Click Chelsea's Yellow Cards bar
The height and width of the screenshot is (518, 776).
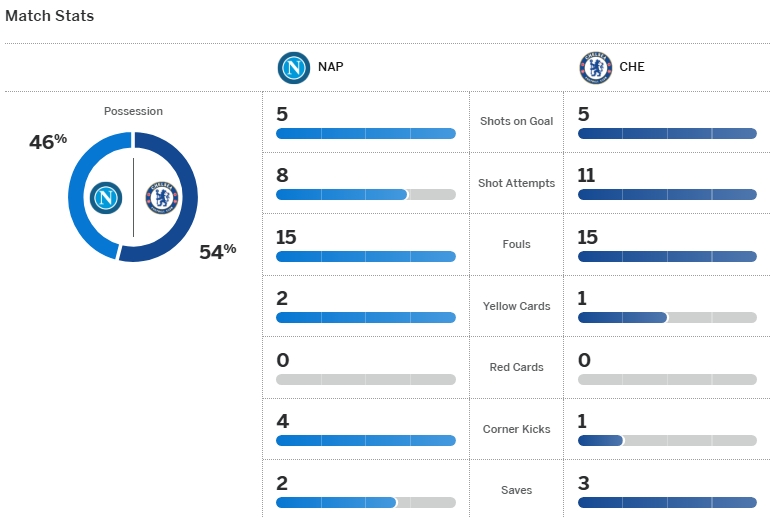click(667, 318)
